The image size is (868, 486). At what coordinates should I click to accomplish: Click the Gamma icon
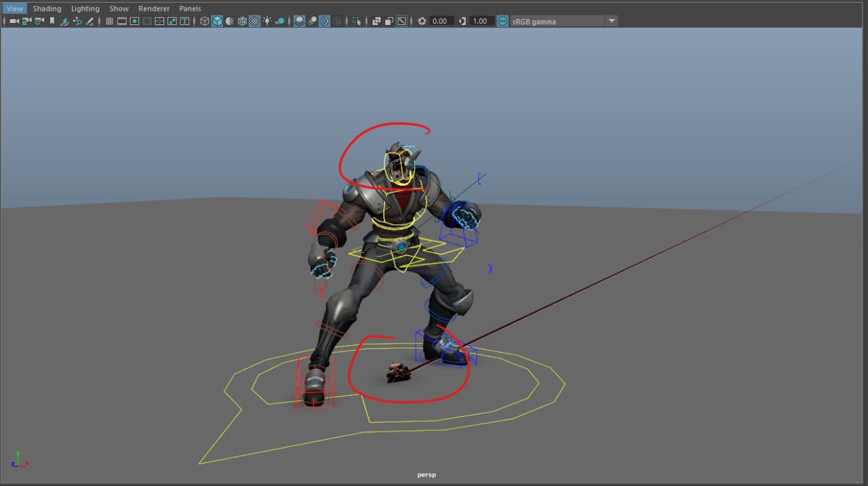coord(462,21)
